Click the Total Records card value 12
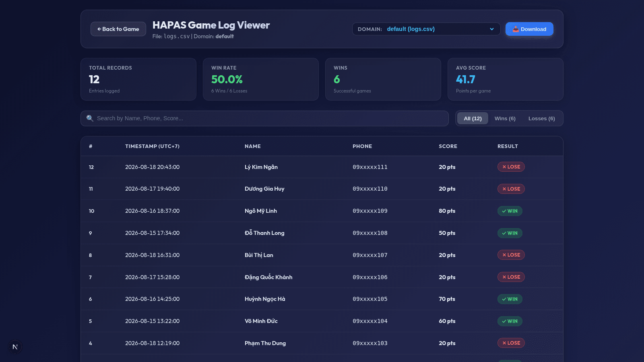This screenshot has width=644, height=362. click(x=94, y=79)
